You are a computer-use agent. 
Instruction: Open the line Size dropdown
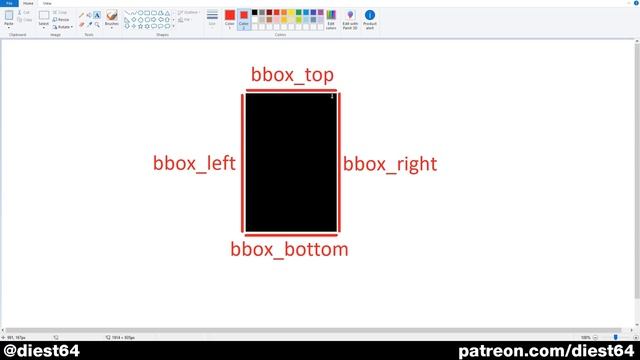(x=212, y=19)
